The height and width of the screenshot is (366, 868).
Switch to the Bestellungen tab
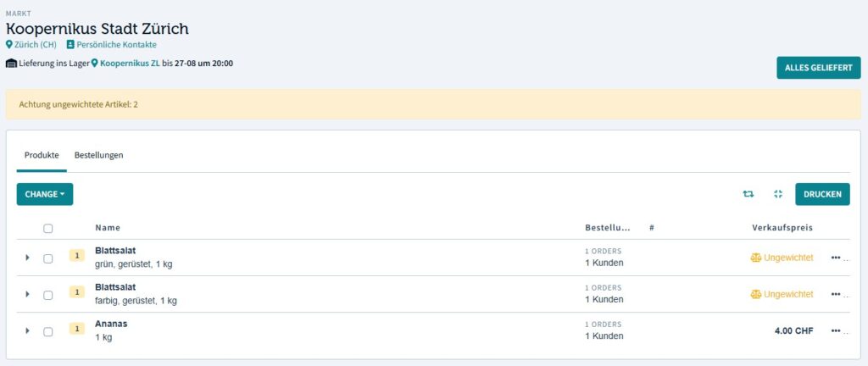(x=99, y=156)
